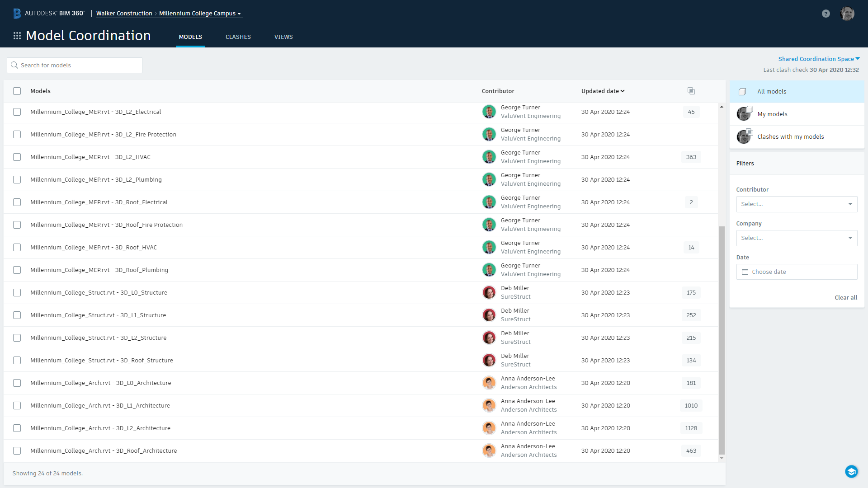Tick the 3D_Roof_Structure model checkbox
This screenshot has width=868, height=488.
(x=17, y=360)
